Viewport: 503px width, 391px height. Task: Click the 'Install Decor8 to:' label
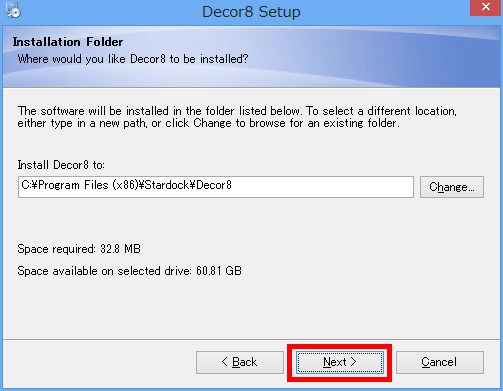[61, 165]
